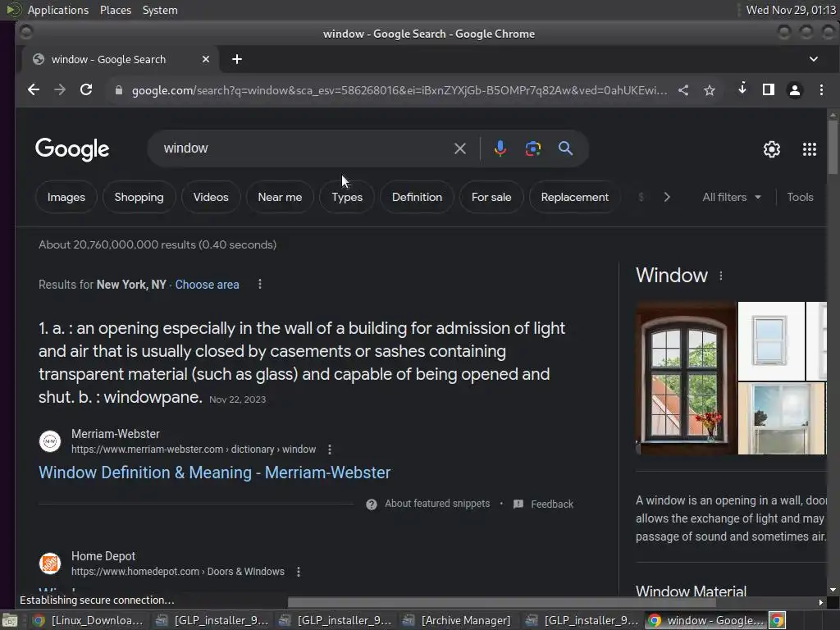Open more options for Window knowledge panel
Viewport: 840px width, 630px height.
(x=720, y=276)
